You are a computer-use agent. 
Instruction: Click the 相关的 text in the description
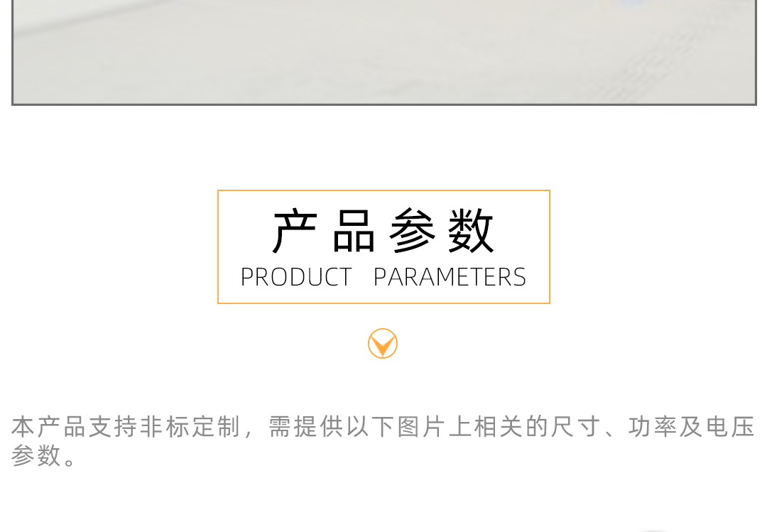pyautogui.click(x=511, y=427)
